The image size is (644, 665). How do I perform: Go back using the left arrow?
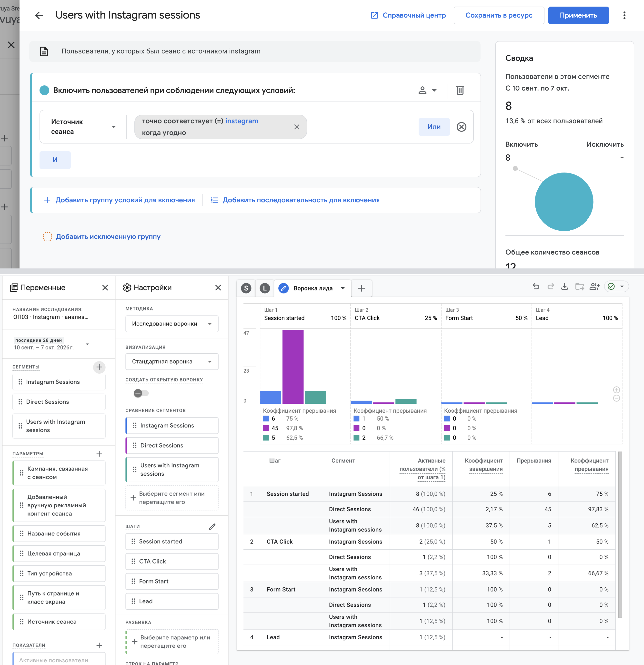39,15
